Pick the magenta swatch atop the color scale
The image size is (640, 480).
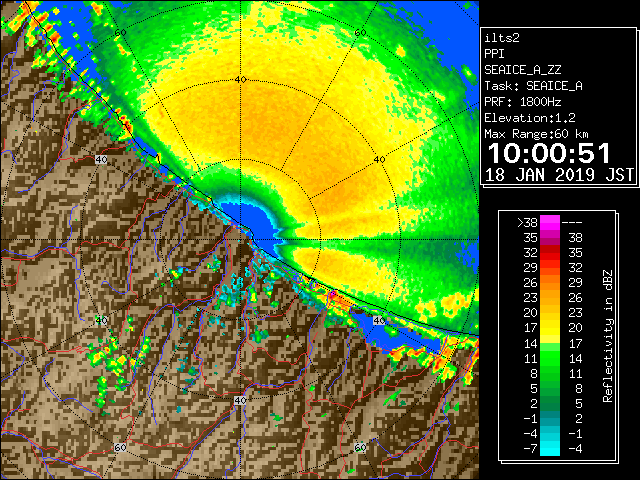(x=550, y=223)
